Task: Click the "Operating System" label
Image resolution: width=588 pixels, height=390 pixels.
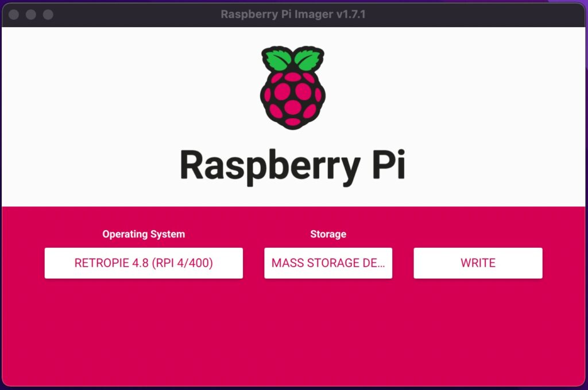Action: point(144,234)
